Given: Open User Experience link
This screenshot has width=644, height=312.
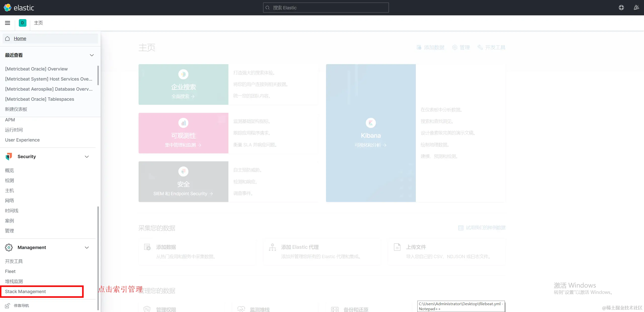Looking at the screenshot, I should [22, 140].
